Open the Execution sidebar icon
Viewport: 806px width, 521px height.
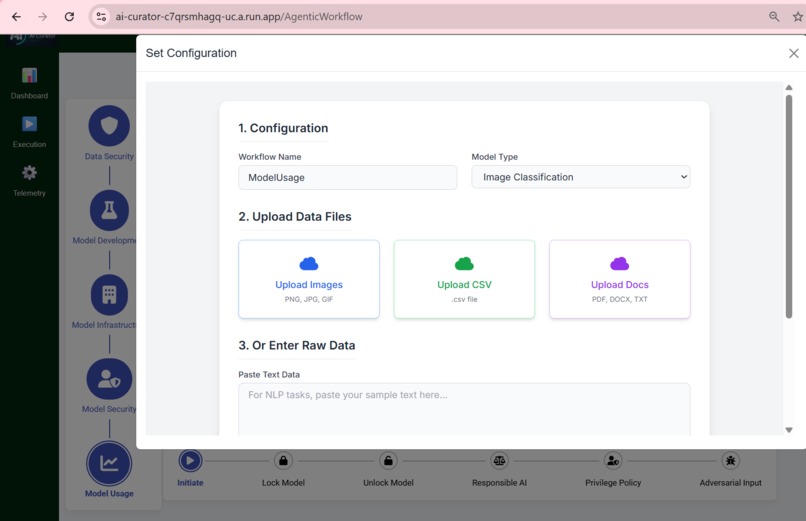(29, 124)
